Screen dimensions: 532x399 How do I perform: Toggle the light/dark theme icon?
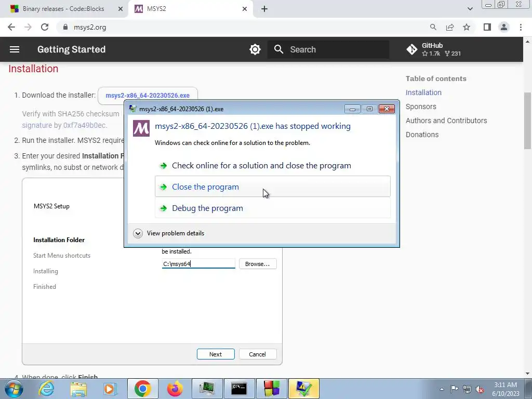click(x=255, y=49)
